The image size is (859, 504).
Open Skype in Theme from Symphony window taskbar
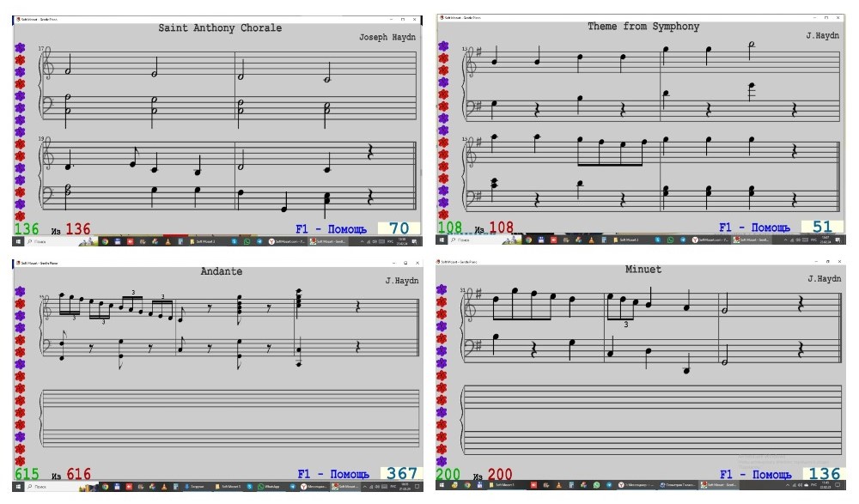pyautogui.click(x=658, y=240)
